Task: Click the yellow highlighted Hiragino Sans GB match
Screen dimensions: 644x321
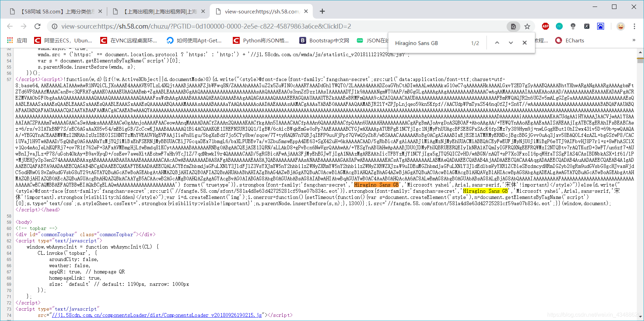Action: tap(486, 191)
